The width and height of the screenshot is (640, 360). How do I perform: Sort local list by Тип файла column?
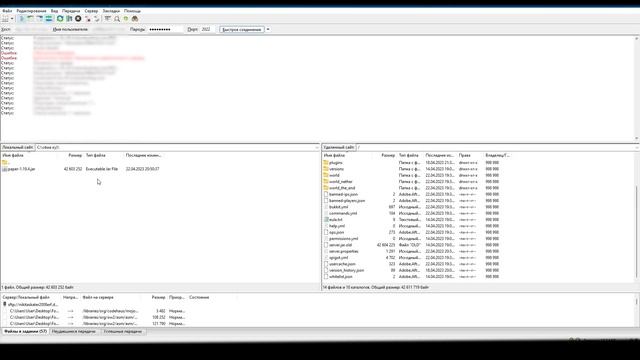point(96,156)
